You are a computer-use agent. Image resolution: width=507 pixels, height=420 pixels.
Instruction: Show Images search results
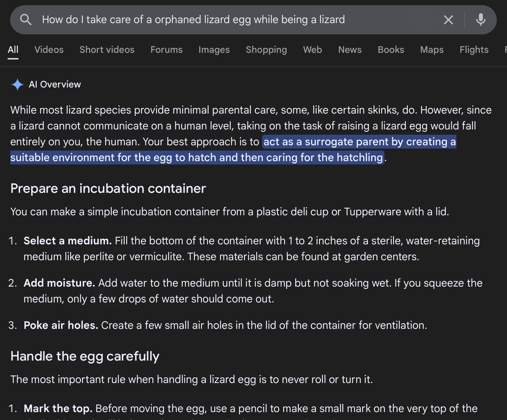tap(214, 50)
